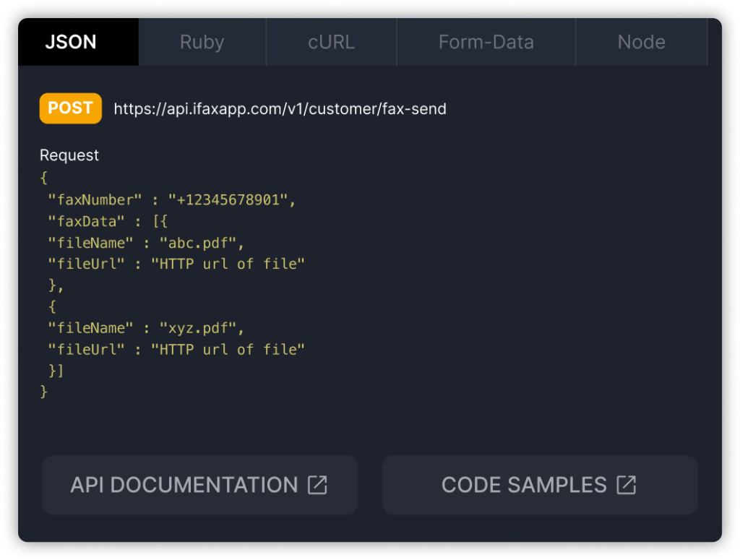
Task: Click the "faxData" : [{ line
Action: point(108,221)
